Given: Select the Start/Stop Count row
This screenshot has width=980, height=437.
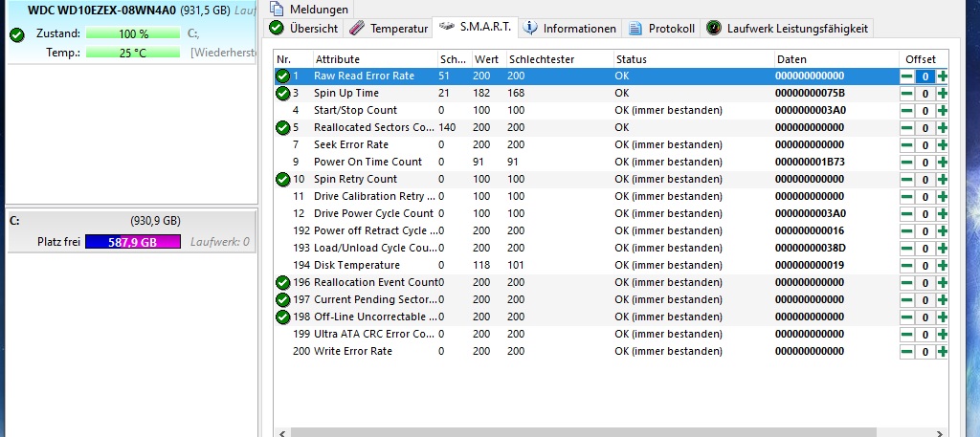Looking at the screenshot, I should 612,111.
